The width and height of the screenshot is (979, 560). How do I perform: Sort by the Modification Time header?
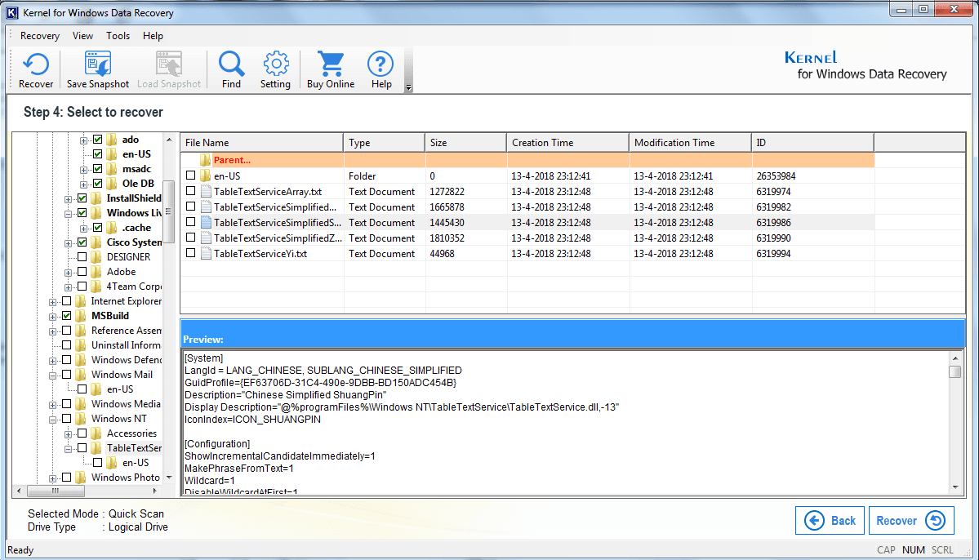(690, 142)
